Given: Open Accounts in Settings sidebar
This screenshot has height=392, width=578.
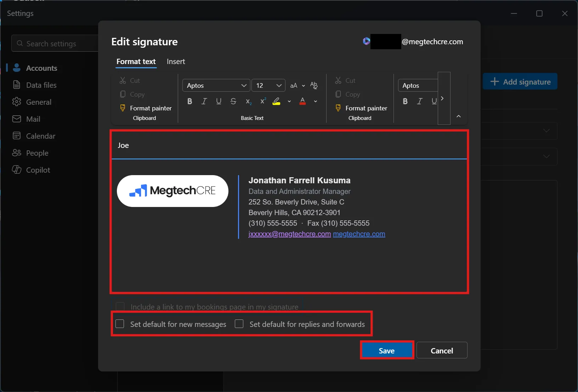Looking at the screenshot, I should [x=35, y=68].
